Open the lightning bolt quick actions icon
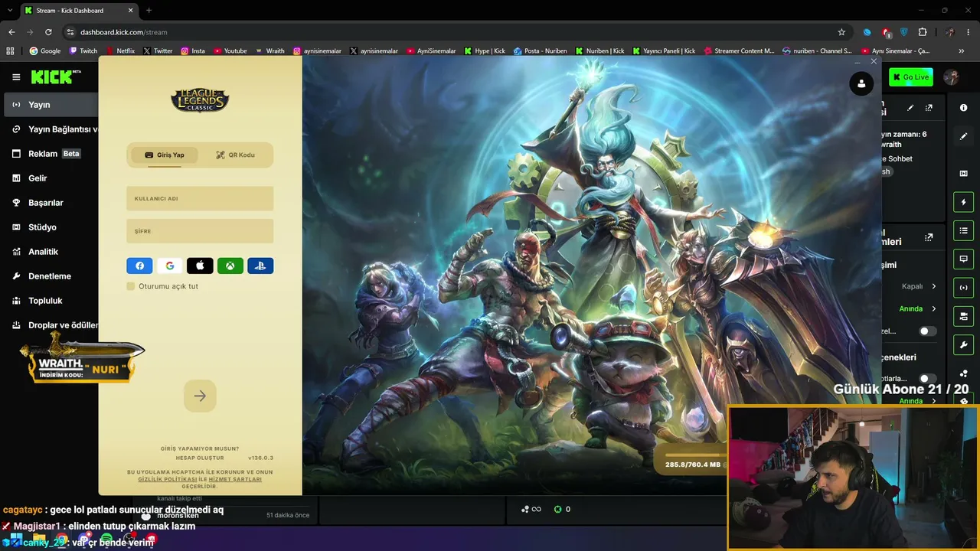The image size is (980, 551). pos(964,202)
